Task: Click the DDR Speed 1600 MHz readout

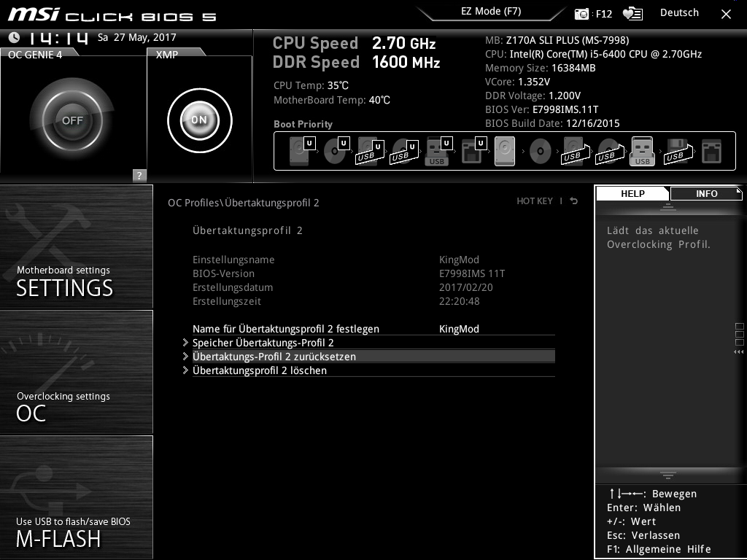Action: 356,62
